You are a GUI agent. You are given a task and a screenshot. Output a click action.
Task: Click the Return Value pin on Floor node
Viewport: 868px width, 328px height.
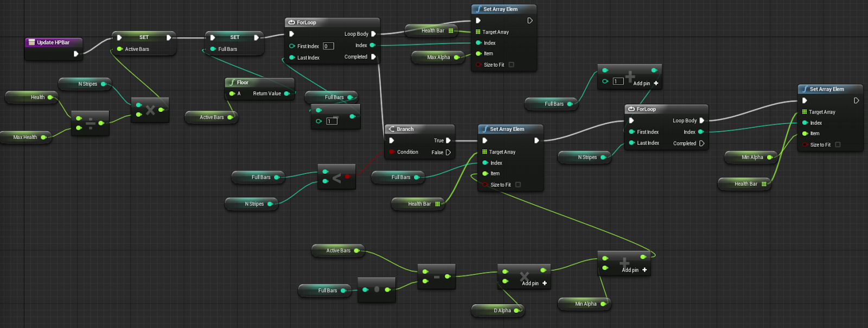[x=286, y=93]
